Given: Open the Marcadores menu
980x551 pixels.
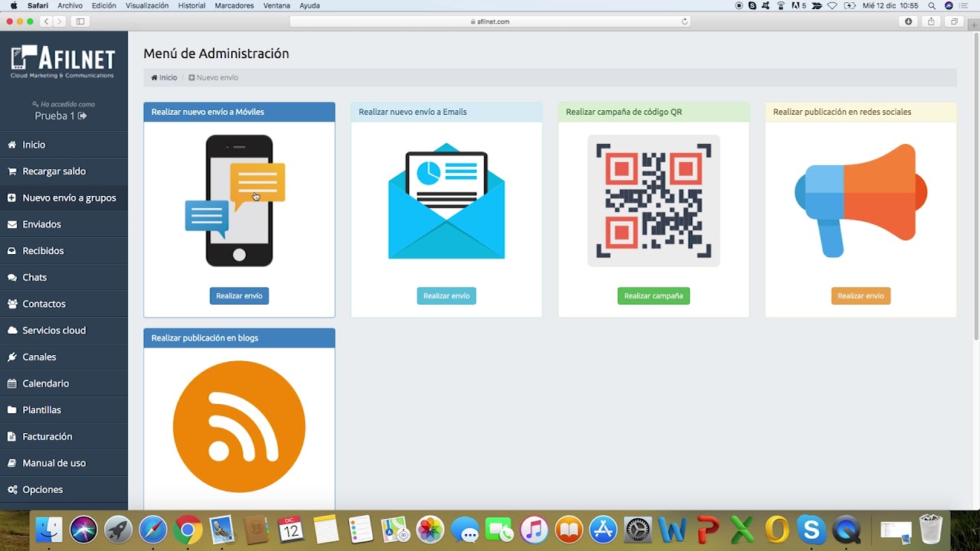Looking at the screenshot, I should 234,5.
